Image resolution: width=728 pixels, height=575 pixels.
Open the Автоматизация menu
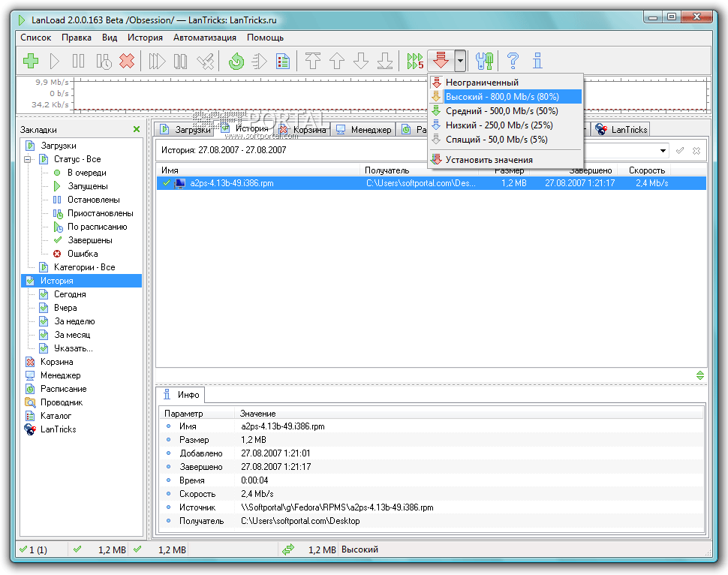(205, 38)
